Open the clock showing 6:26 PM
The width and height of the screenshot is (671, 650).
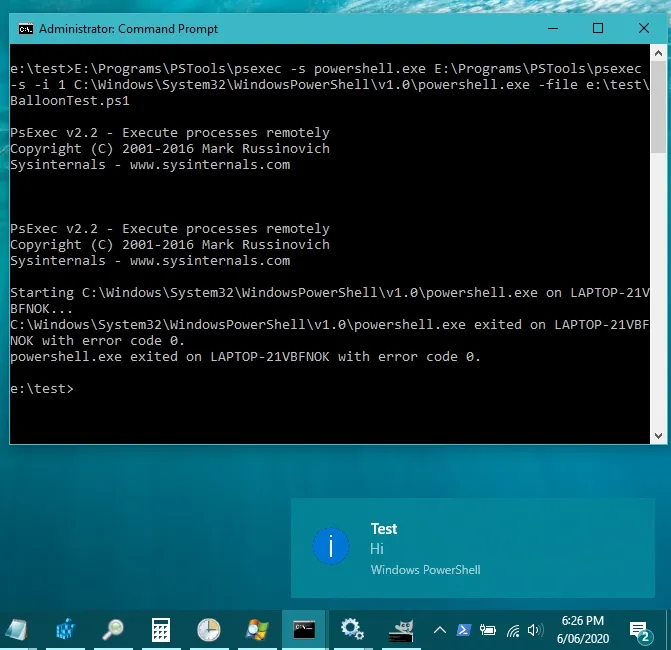pyautogui.click(x=582, y=629)
